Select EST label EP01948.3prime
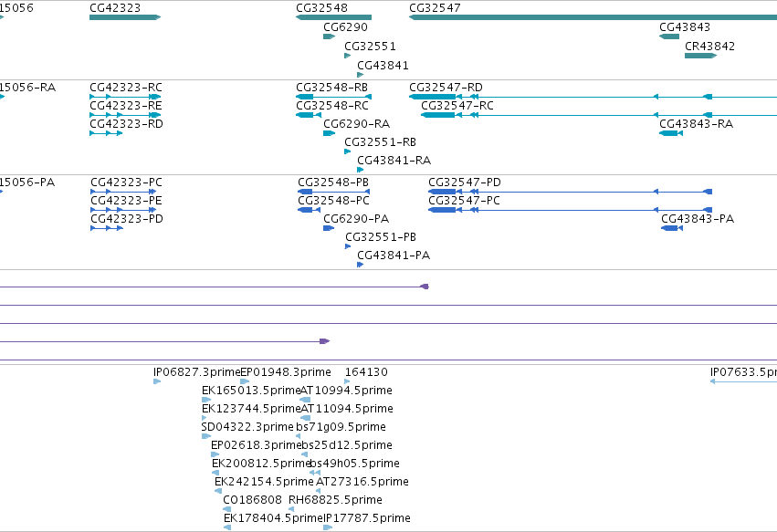Viewport: 777px width, 532px height. [x=286, y=372]
